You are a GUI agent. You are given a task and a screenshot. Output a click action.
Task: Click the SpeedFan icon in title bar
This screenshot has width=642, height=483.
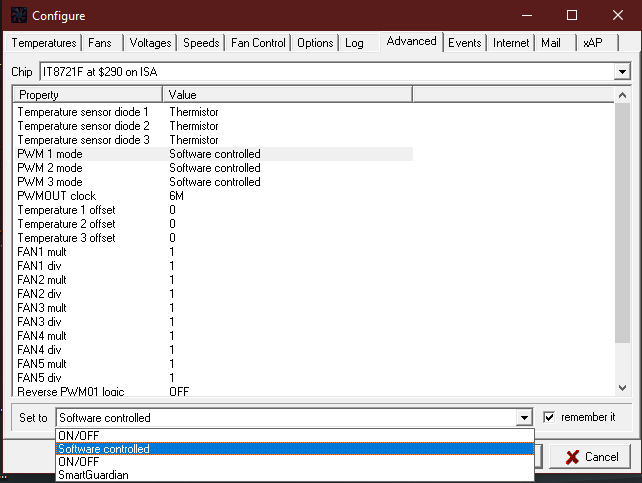(19, 16)
